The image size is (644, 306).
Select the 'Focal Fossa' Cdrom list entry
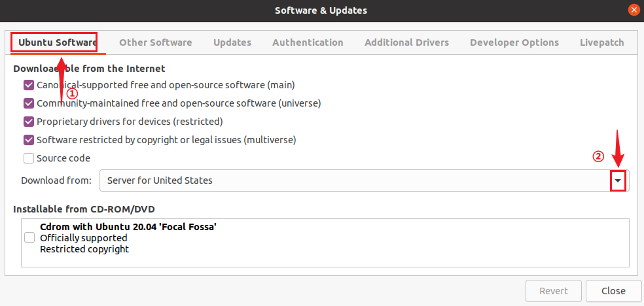point(128,228)
